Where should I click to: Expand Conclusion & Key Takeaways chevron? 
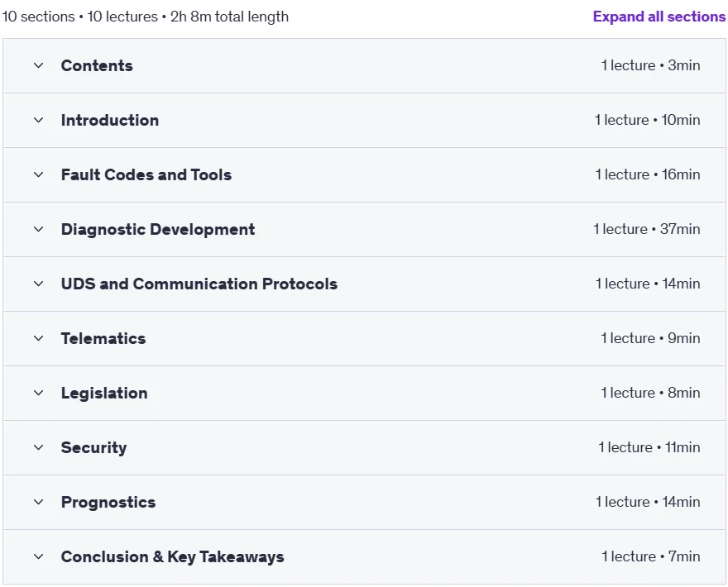tap(39, 556)
